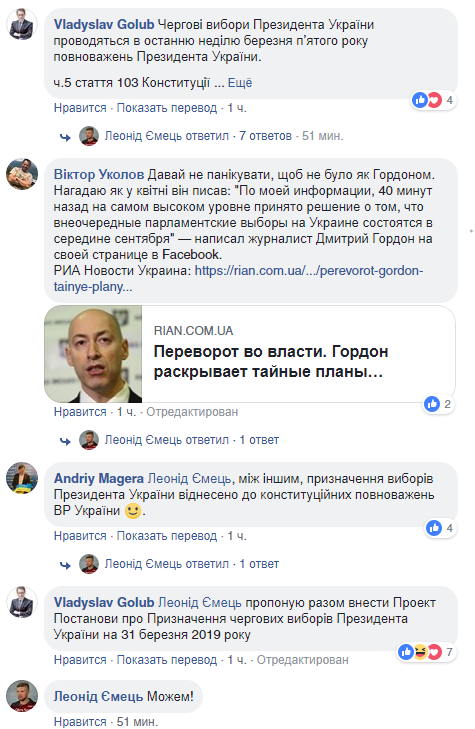Screen dimensions: 475x729
Task: Click Віктор Уколов's name link
Action: (99, 174)
